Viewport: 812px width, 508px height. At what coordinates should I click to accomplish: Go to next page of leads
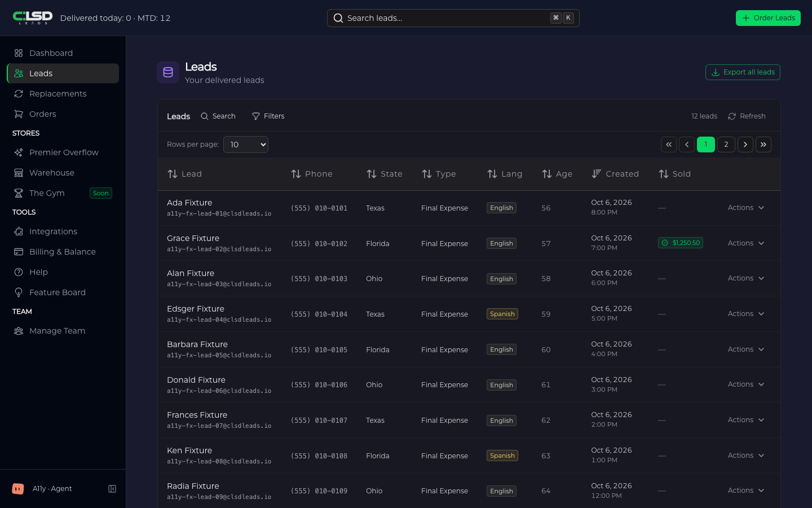[745, 144]
